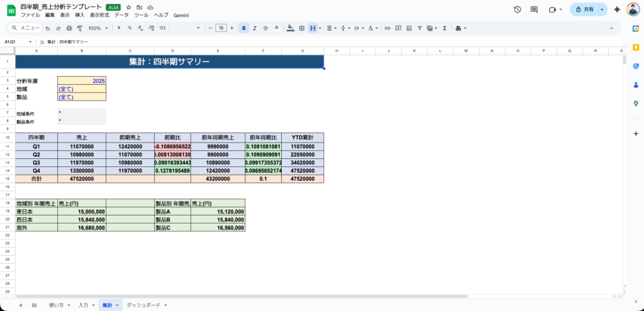Screen dimensions: 644x311
Task: Click the insert link icon
Action: 387,28
